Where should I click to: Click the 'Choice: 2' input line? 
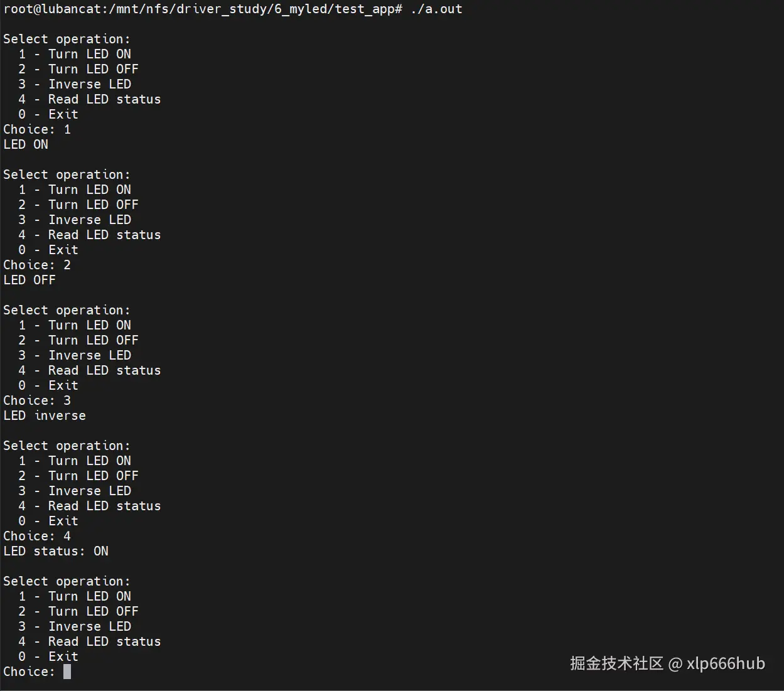tap(37, 265)
